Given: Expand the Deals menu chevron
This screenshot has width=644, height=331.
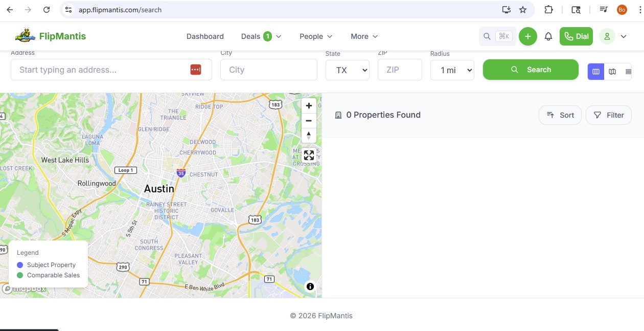Looking at the screenshot, I should coord(279,36).
